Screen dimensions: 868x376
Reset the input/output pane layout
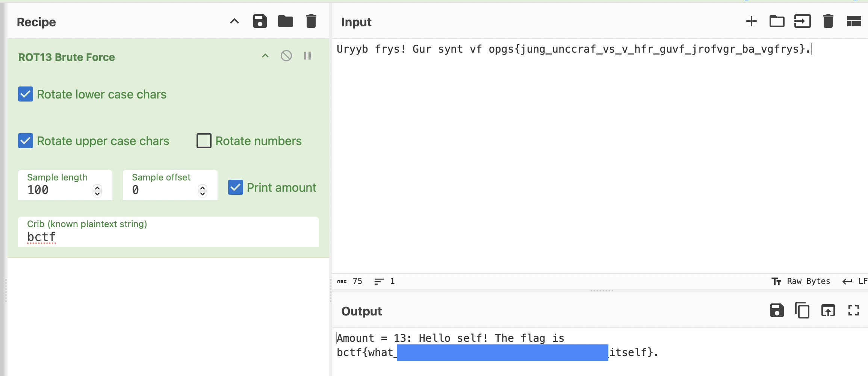point(853,21)
